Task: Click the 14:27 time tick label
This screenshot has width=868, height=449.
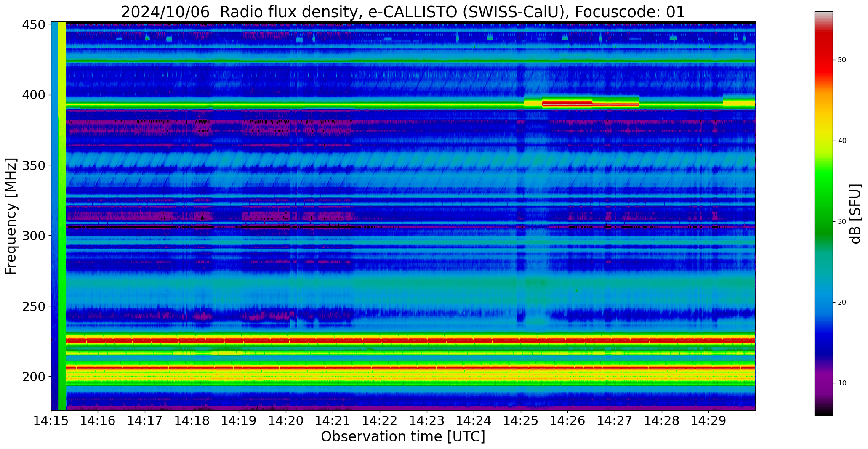Action: pyautogui.click(x=615, y=420)
